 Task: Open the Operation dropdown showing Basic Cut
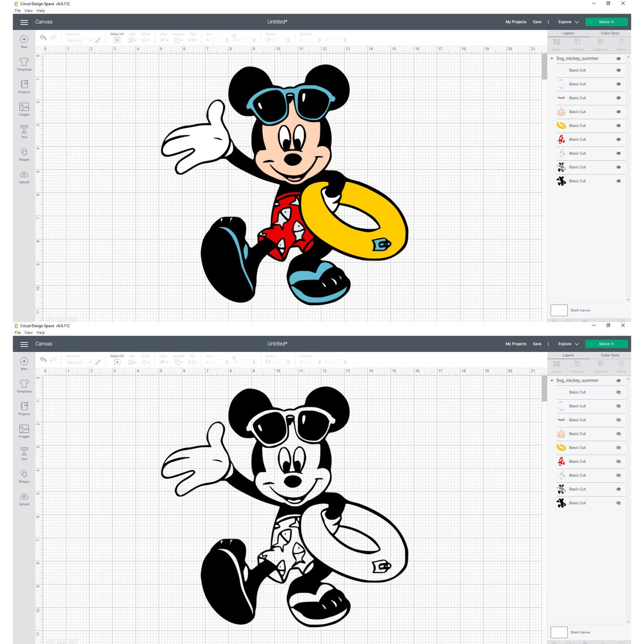77,40
